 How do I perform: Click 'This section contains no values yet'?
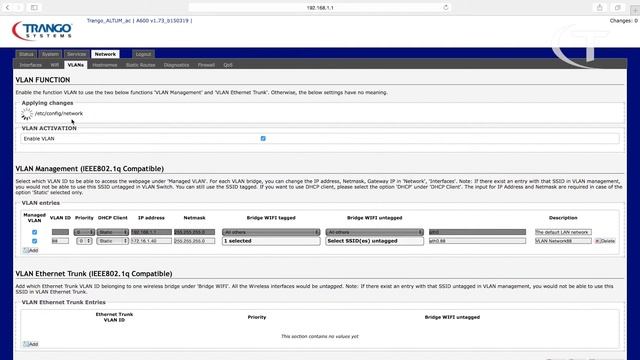[320, 336]
